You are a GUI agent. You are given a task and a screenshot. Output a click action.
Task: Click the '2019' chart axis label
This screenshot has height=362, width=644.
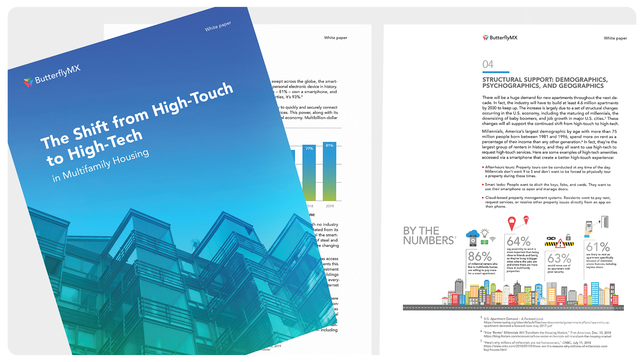coord(330,206)
